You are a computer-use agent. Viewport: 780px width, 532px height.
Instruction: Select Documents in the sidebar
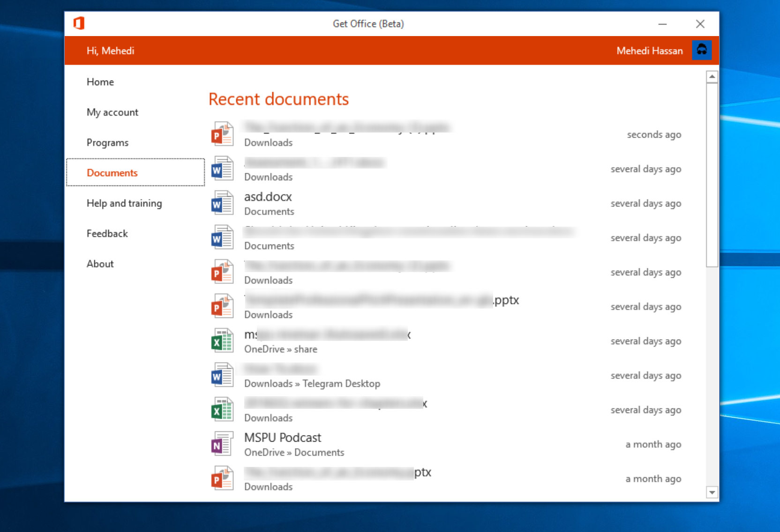112,173
